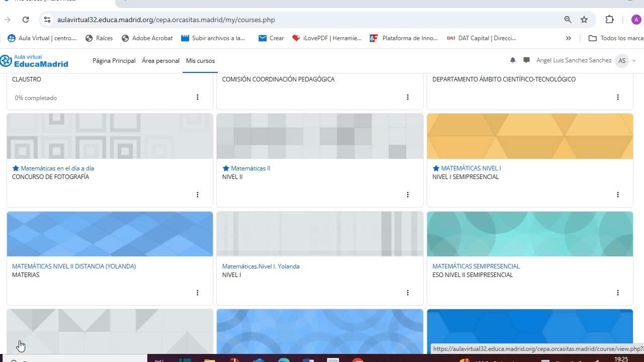The image size is (644, 362).
Task: Click the user name Angel Luis Sanchez Sanchez
Action: point(574,60)
